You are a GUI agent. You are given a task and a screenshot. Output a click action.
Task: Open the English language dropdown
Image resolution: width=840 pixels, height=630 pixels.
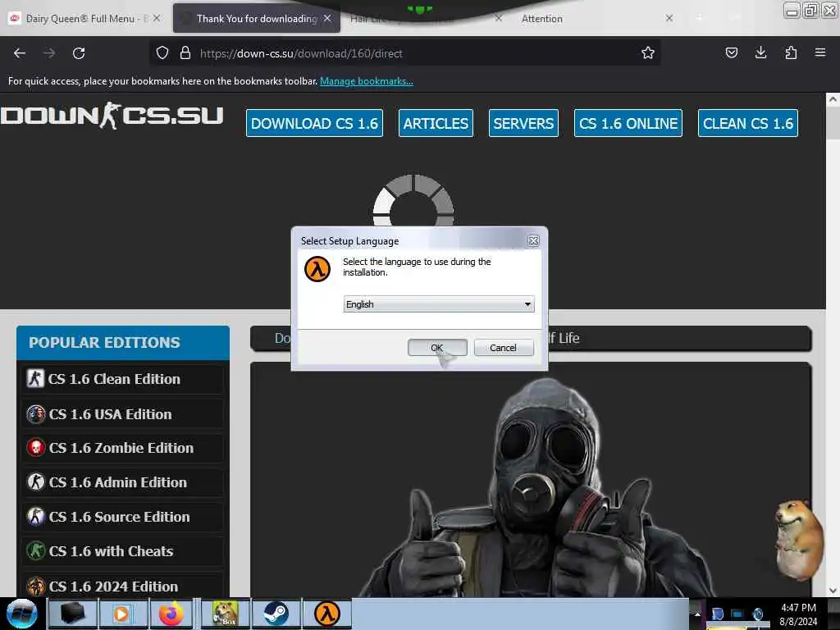(x=439, y=304)
